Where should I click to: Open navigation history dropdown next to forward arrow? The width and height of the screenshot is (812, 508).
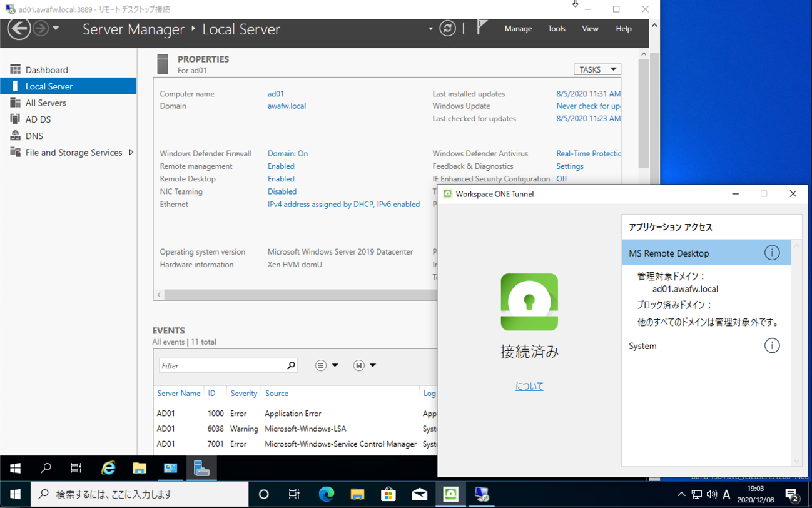(x=56, y=28)
